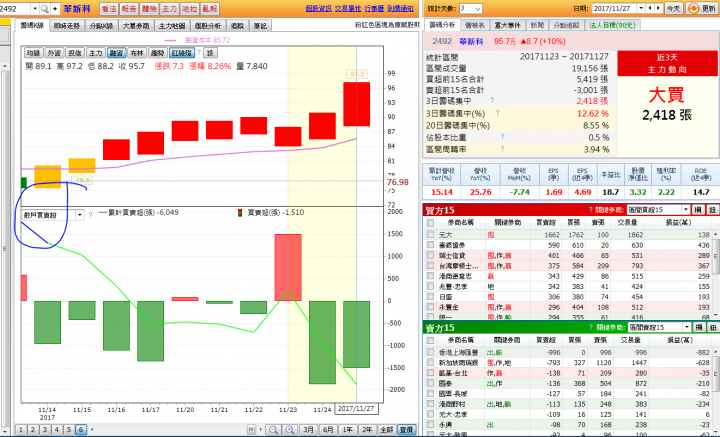Click the 看法 toolbar button
Screen dimensions: 720x437
[x=109, y=9]
